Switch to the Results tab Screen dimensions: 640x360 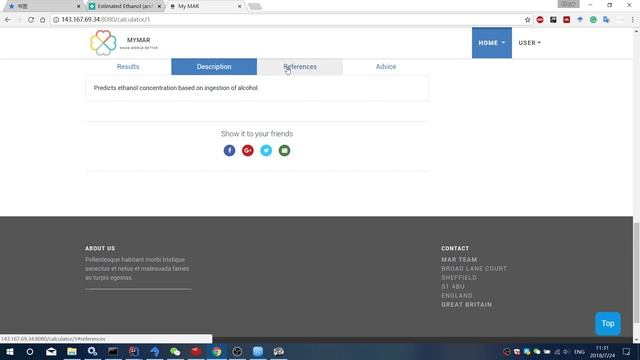[128, 67]
